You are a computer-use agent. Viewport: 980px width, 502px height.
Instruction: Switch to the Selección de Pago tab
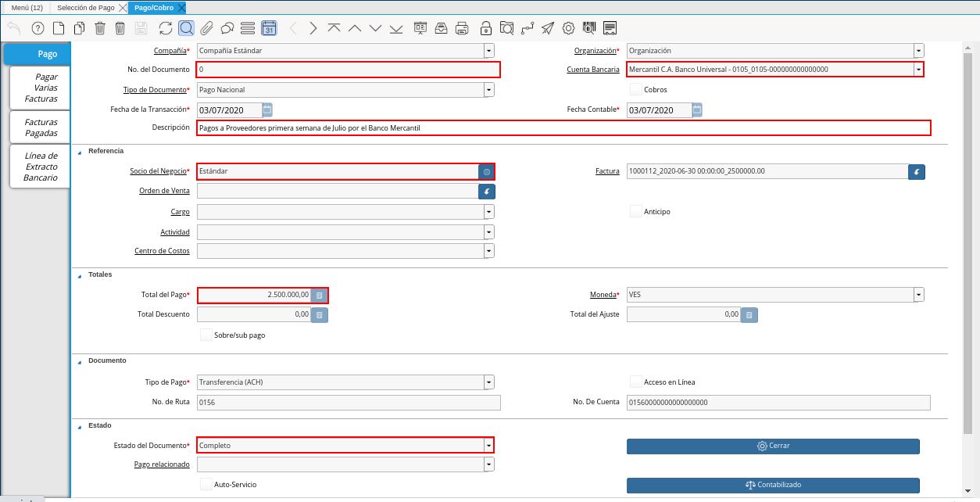85,8
